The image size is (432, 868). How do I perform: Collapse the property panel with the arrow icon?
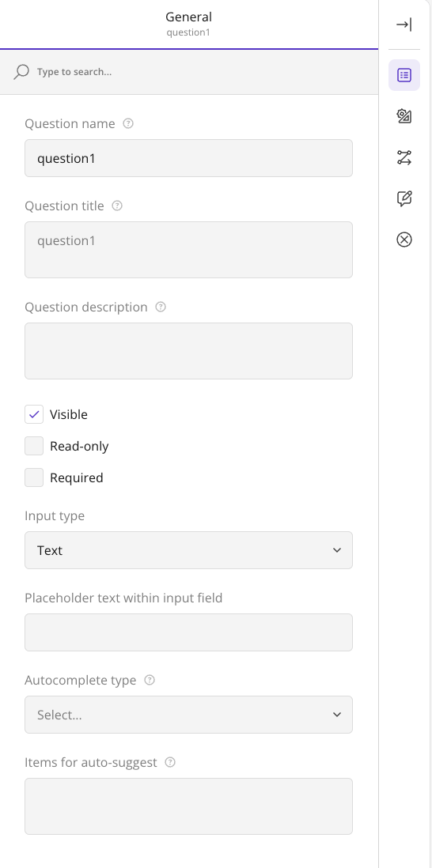pos(404,25)
